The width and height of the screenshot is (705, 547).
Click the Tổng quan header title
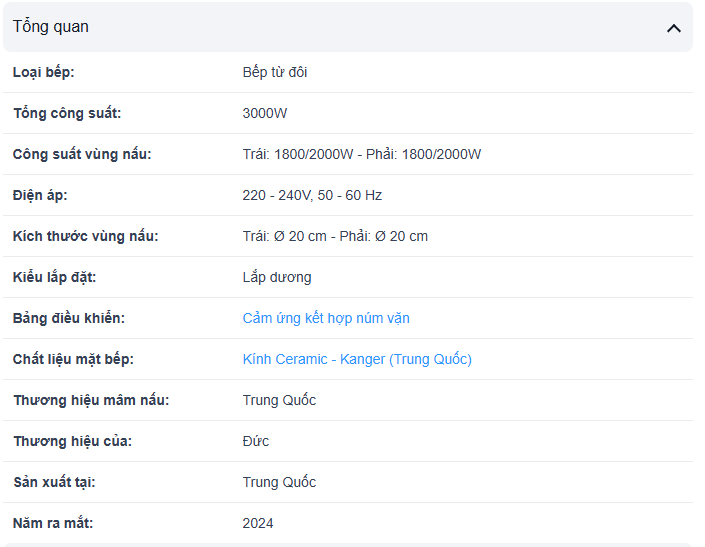51,27
